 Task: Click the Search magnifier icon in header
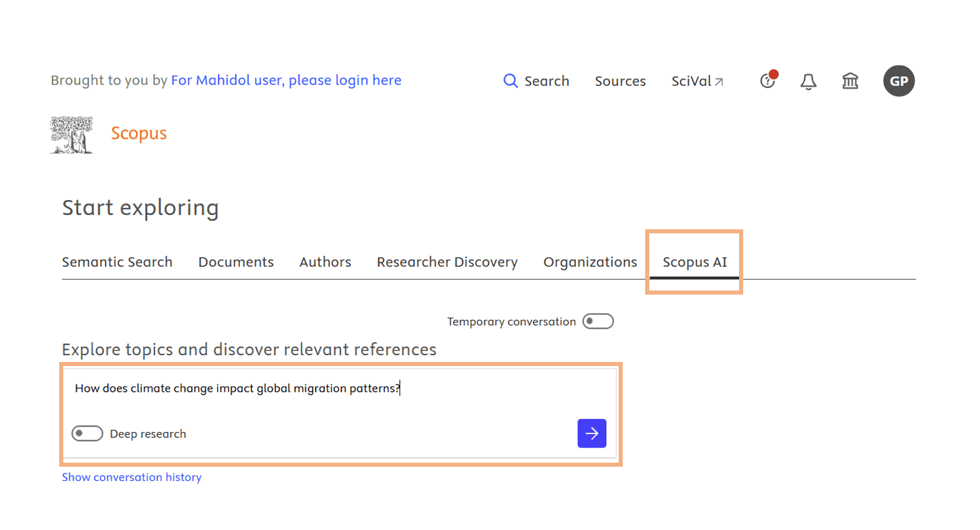510,81
